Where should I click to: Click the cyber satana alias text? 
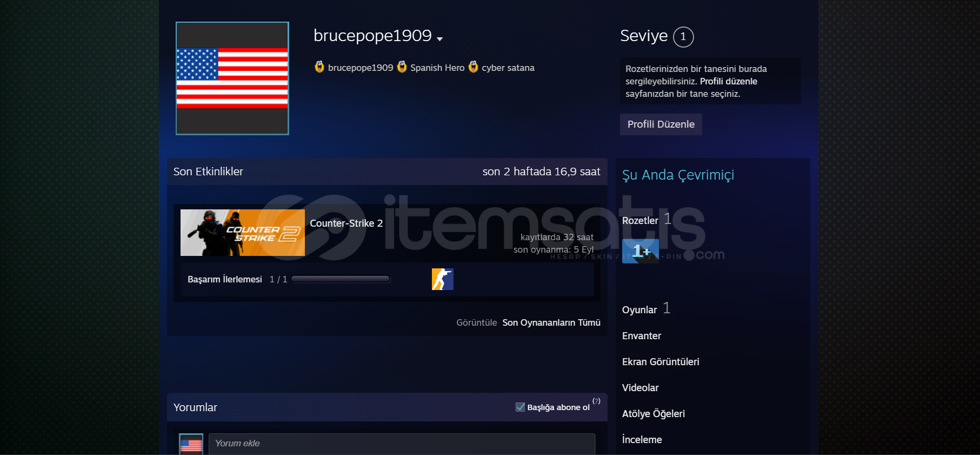508,68
